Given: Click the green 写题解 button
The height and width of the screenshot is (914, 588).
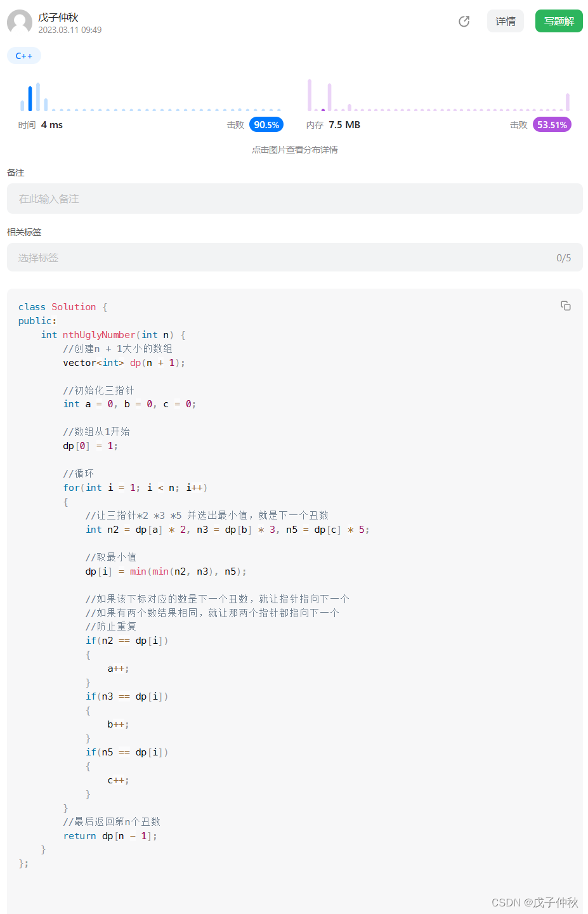Looking at the screenshot, I should tap(559, 21).
